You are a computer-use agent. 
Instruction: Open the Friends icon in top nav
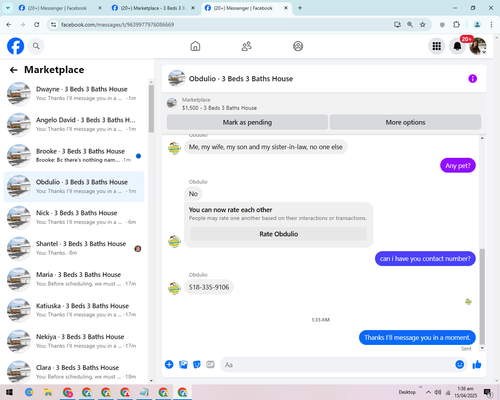(247, 46)
